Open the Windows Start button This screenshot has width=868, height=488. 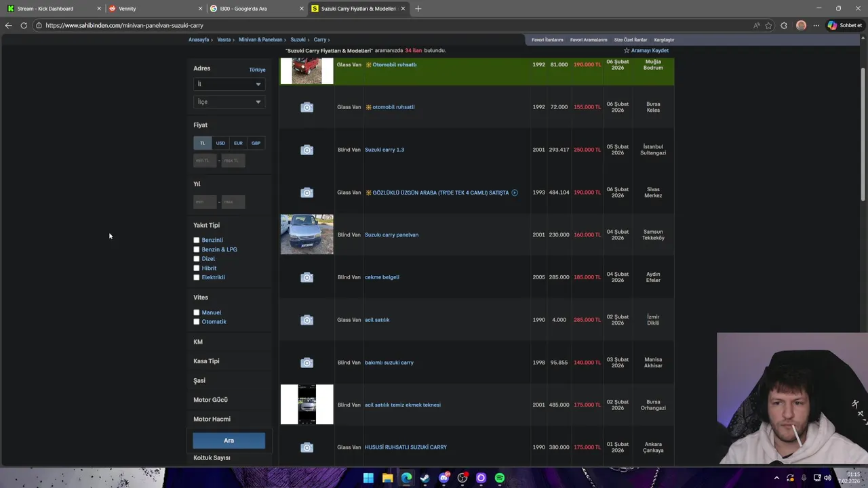[368, 478]
